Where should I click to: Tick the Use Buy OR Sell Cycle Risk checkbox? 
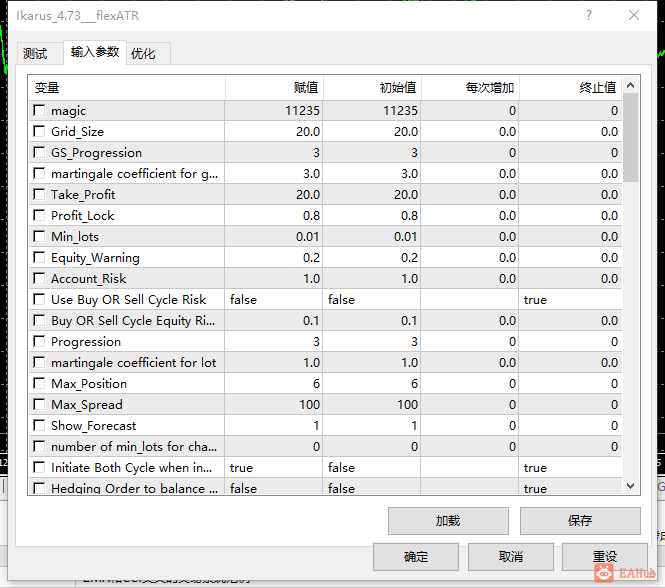39,299
